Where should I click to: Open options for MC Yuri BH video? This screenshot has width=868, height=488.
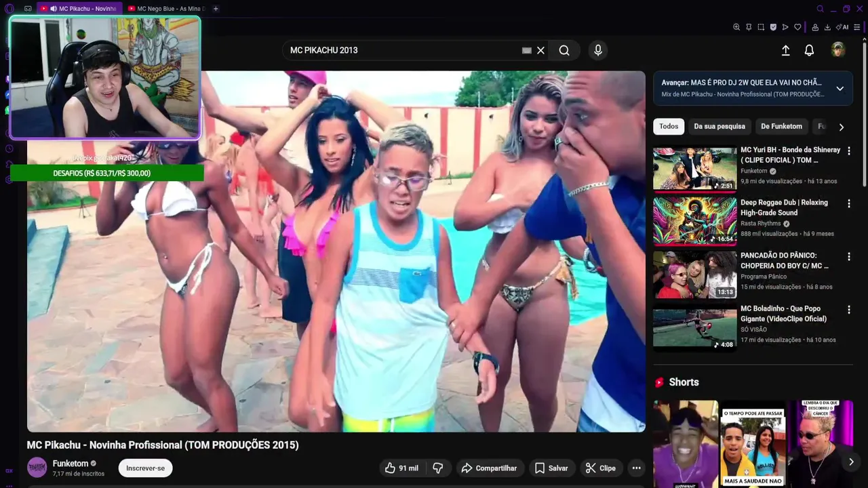tap(848, 150)
